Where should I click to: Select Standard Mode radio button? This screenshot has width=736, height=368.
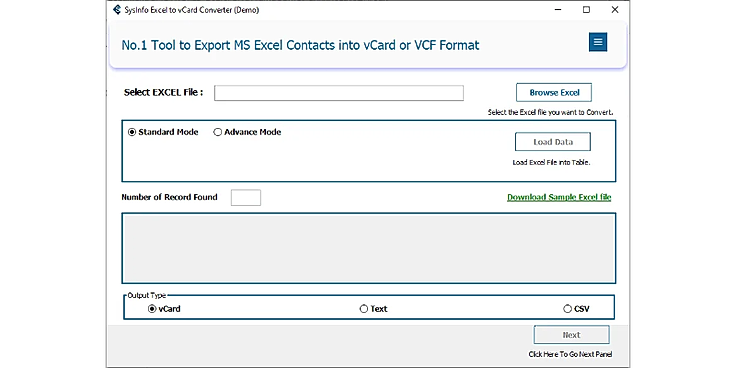tap(163, 132)
